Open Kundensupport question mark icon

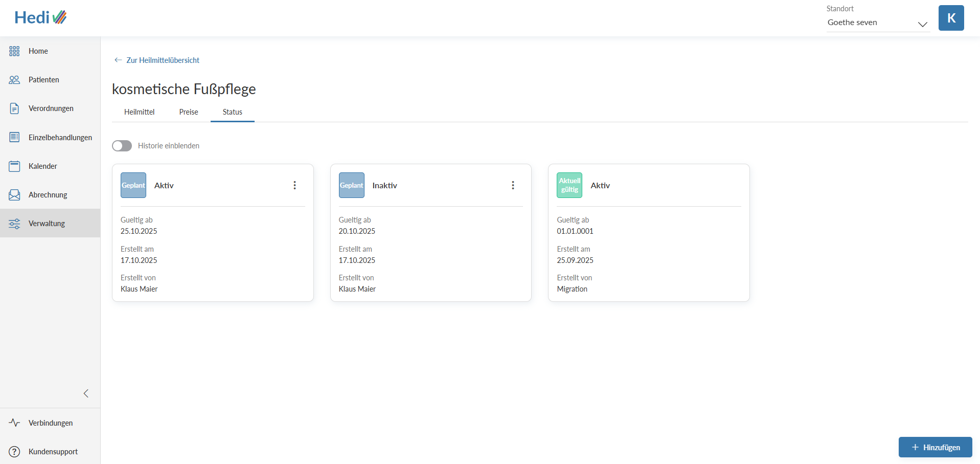(x=14, y=452)
